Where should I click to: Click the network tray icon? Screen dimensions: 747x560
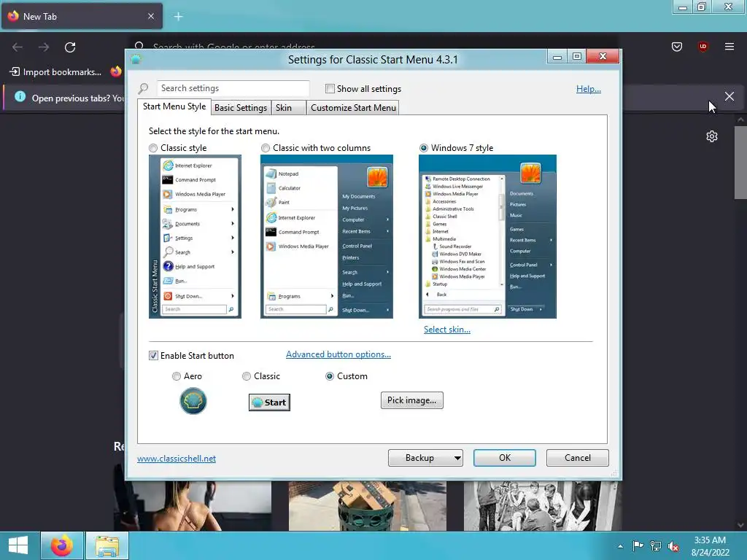(x=656, y=545)
